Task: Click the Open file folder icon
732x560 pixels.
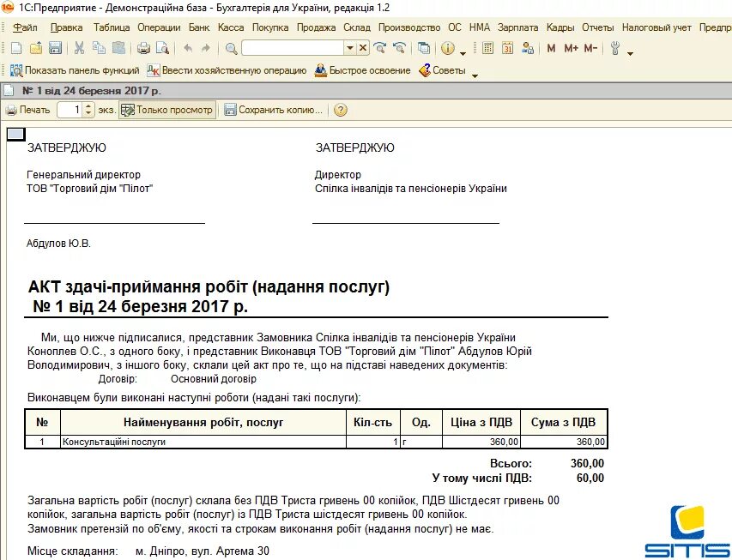Action: (36, 48)
